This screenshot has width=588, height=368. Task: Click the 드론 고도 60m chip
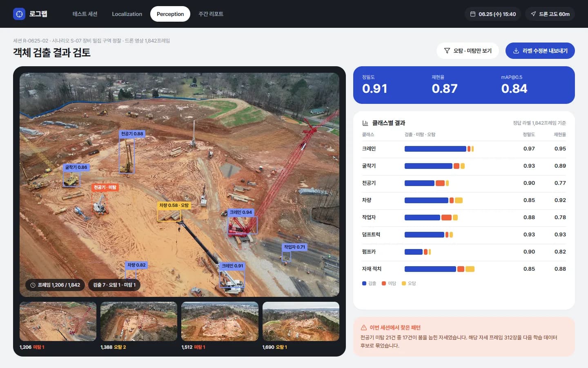(550, 14)
